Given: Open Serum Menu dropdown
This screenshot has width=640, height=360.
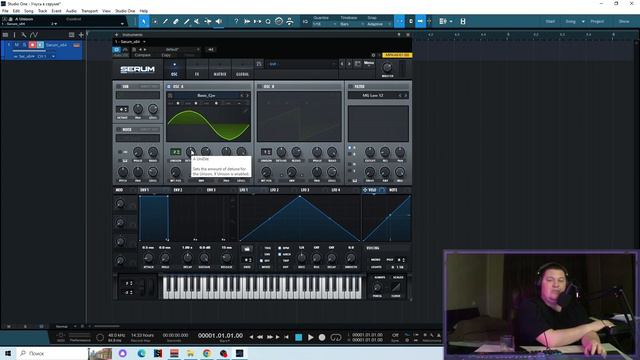Looking at the screenshot, I should 369,64.
